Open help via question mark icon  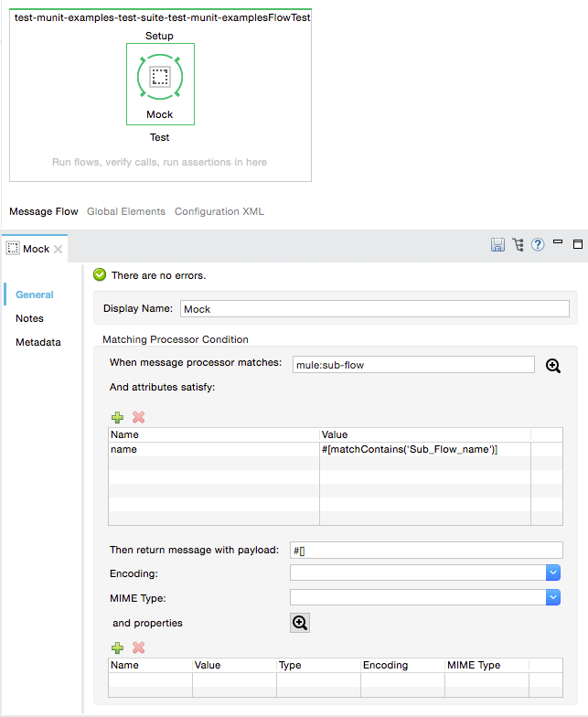(538, 244)
